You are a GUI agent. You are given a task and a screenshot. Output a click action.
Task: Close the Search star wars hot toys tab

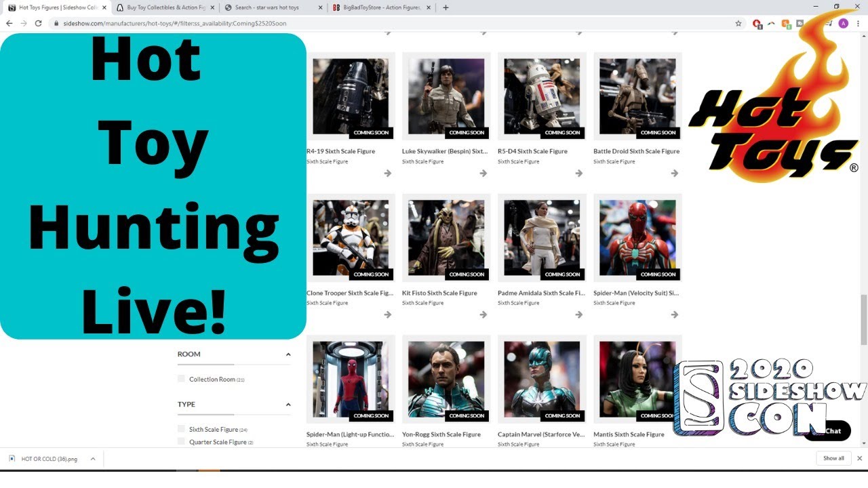(x=320, y=7)
